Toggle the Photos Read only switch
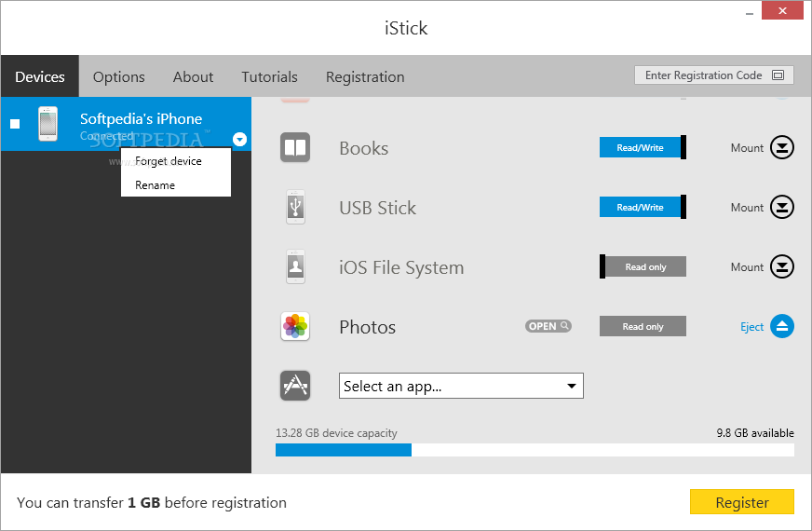This screenshot has width=812, height=531. point(643,326)
